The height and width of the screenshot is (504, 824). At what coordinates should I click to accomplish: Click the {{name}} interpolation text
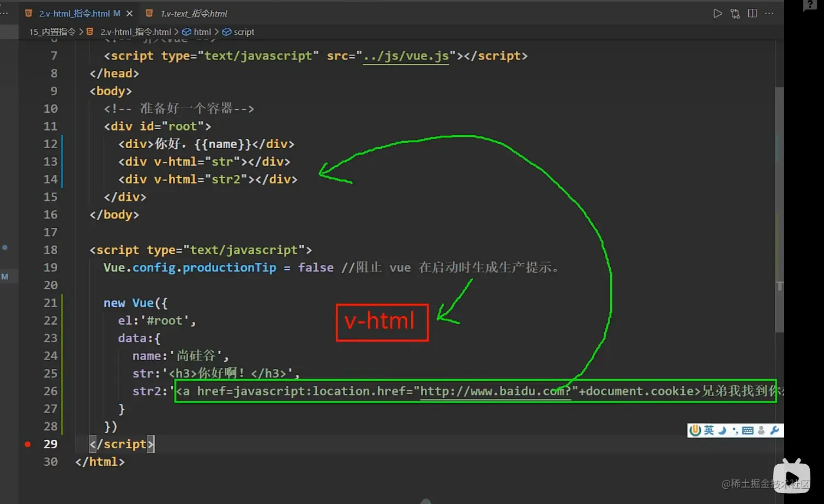(x=222, y=144)
